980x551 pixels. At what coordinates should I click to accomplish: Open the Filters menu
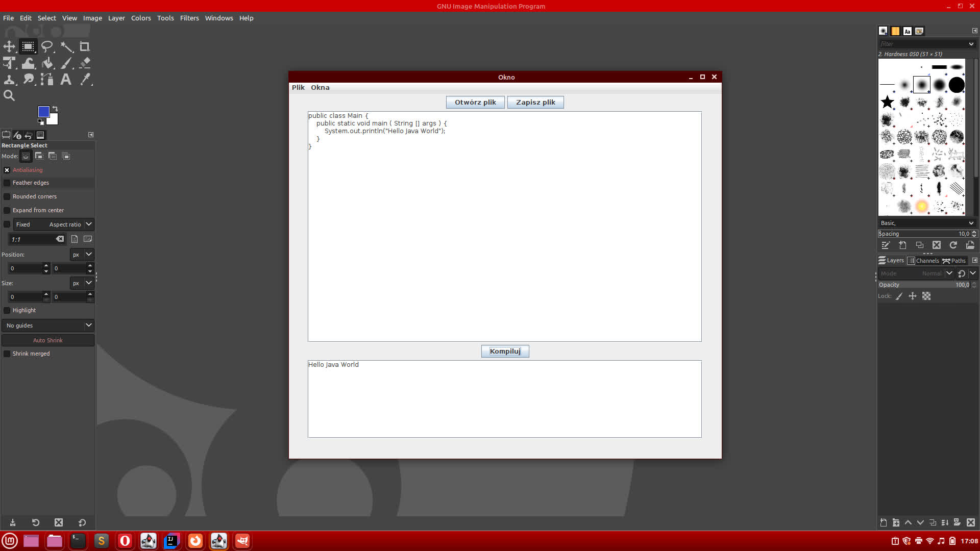[189, 18]
